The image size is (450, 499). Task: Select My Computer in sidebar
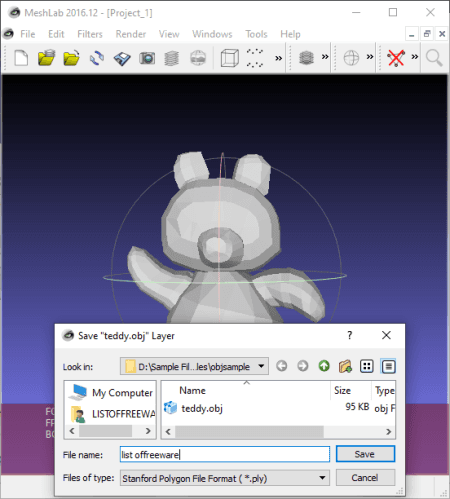tap(110, 393)
